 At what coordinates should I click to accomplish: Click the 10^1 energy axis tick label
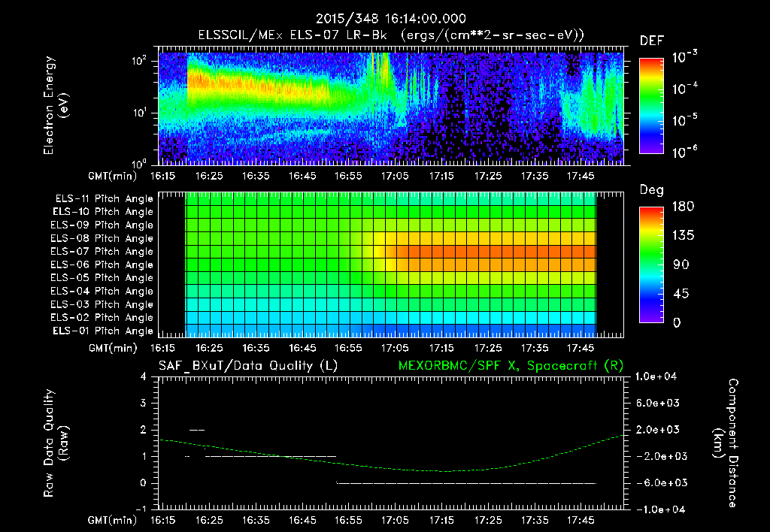tap(139, 113)
